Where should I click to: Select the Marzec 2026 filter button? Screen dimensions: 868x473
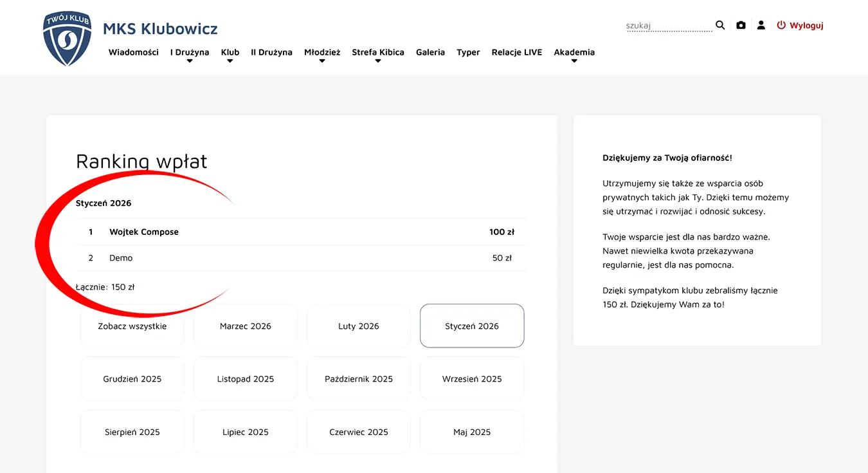pos(245,326)
